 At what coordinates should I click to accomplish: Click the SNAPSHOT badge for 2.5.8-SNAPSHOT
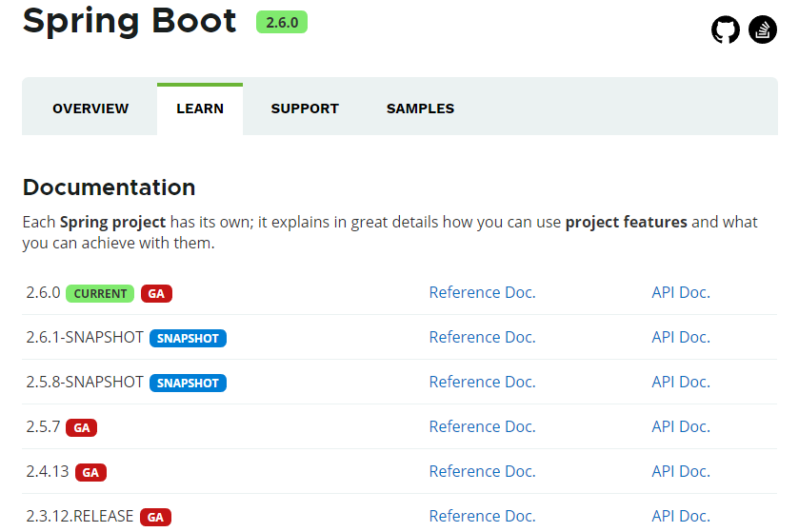188,383
